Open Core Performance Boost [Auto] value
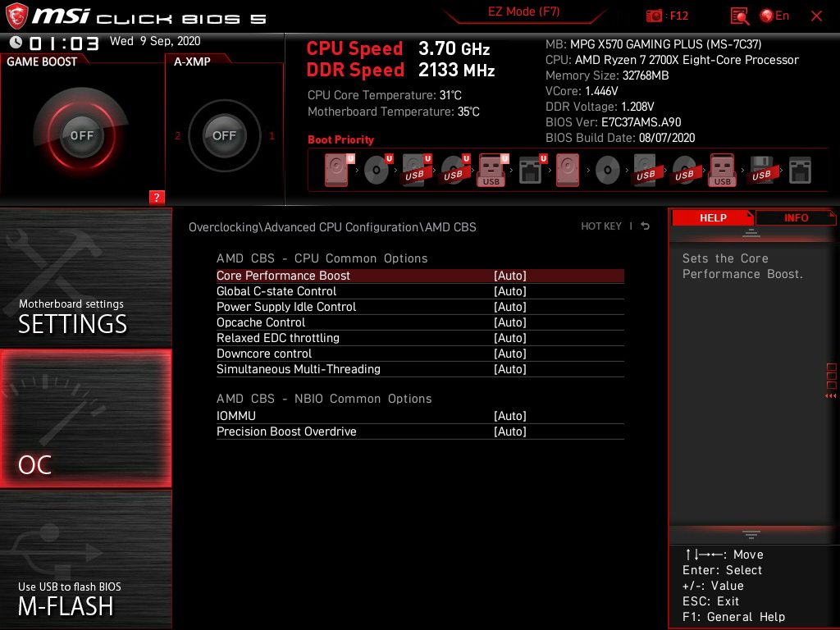Viewport: 840px width, 630px height. pyautogui.click(x=510, y=276)
